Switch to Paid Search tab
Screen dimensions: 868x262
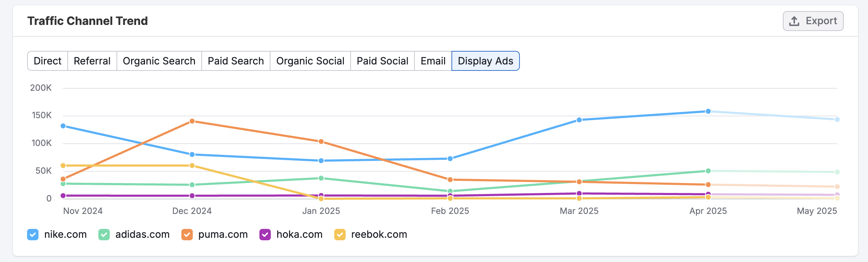point(236,61)
